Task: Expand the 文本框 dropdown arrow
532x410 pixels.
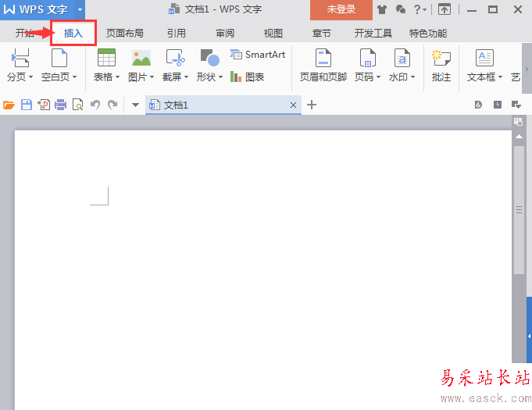Action: [501, 77]
